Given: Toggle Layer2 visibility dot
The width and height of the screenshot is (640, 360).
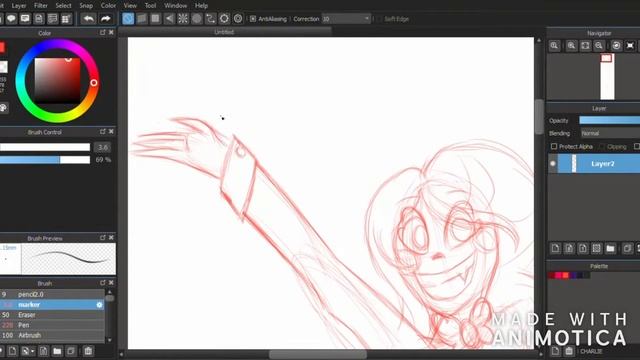Looking at the screenshot, I should (x=553, y=164).
